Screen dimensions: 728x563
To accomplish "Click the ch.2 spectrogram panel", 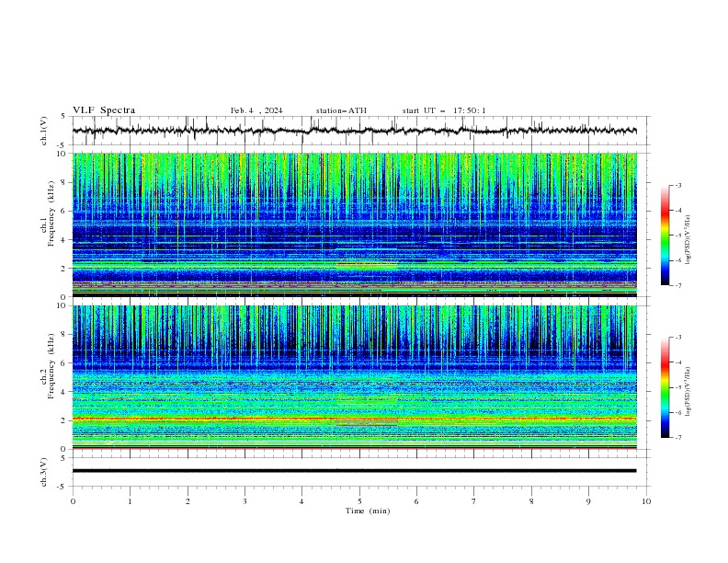I will pyautogui.click(x=355, y=377).
